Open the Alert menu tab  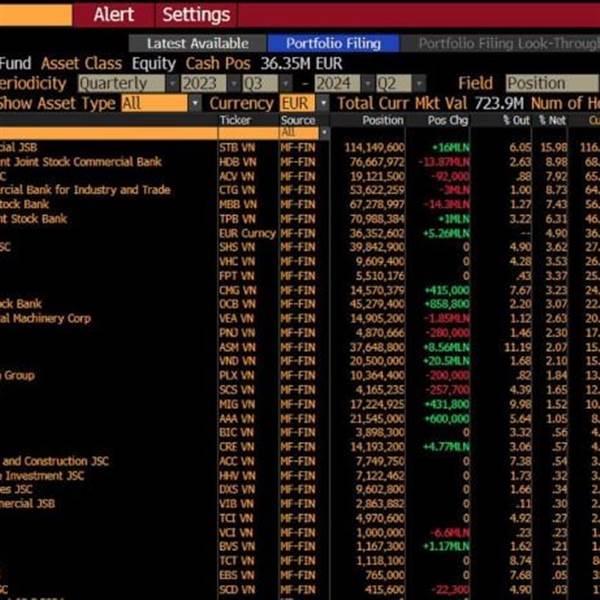click(x=114, y=15)
